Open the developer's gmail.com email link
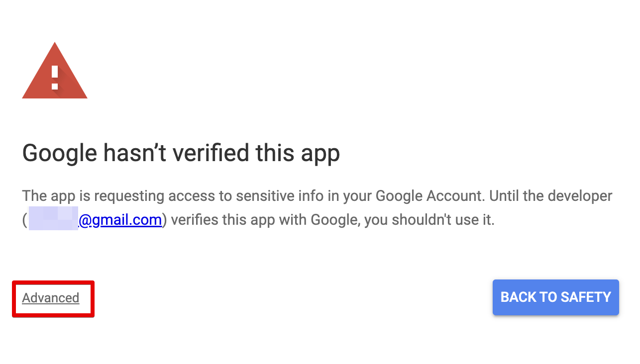 119,219
